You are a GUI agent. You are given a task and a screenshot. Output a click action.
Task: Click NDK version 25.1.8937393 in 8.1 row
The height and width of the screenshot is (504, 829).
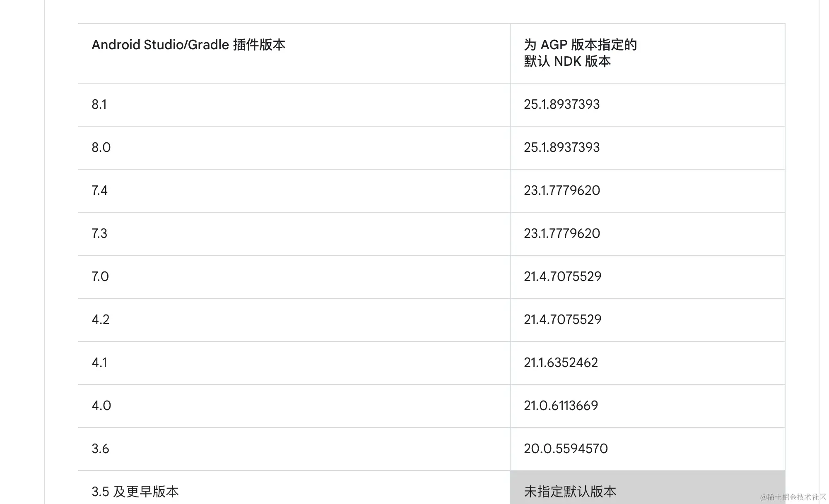[x=562, y=104]
